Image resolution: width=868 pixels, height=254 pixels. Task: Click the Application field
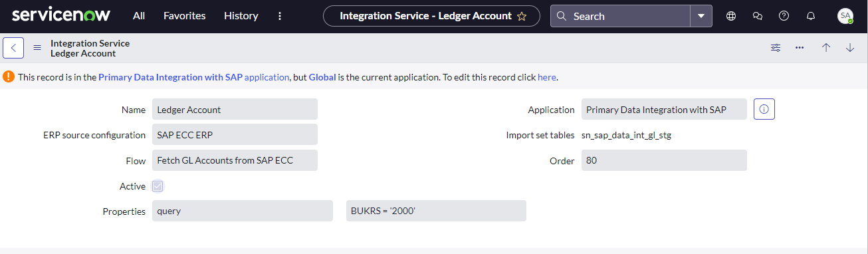(x=664, y=110)
